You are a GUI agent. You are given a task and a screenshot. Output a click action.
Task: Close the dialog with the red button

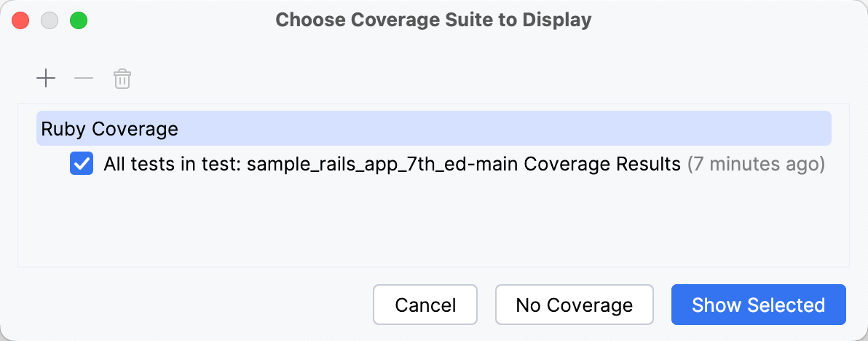(20, 20)
